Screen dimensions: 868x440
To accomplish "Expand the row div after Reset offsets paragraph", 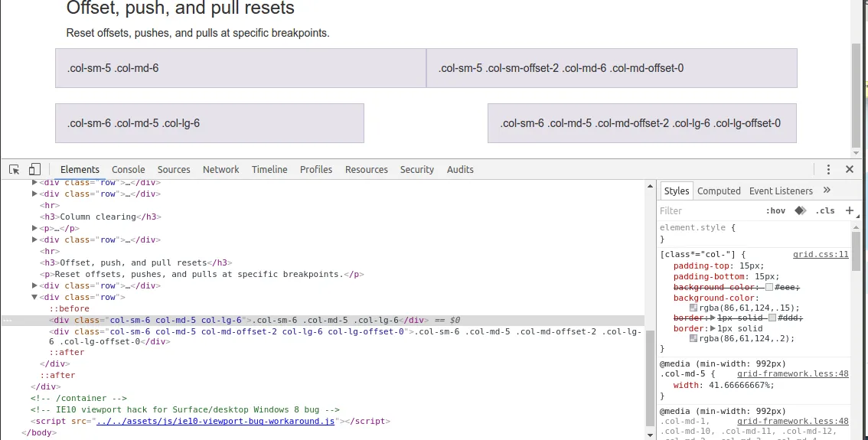I will point(34,285).
